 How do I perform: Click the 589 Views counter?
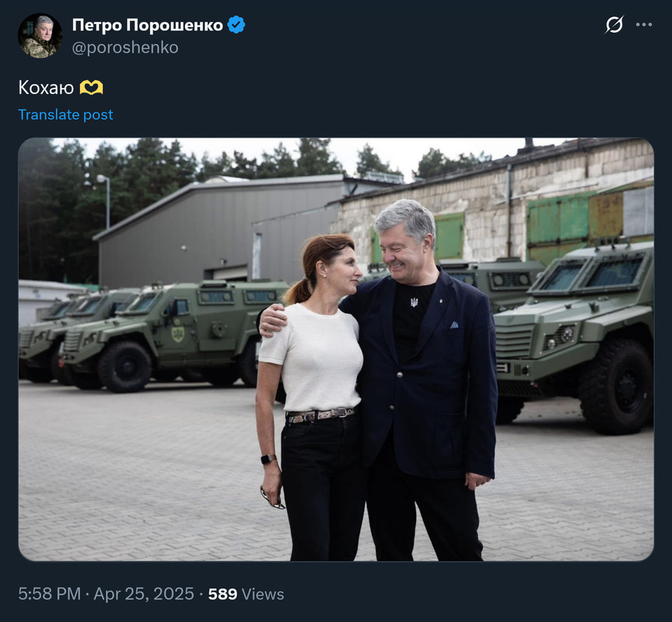(x=246, y=594)
